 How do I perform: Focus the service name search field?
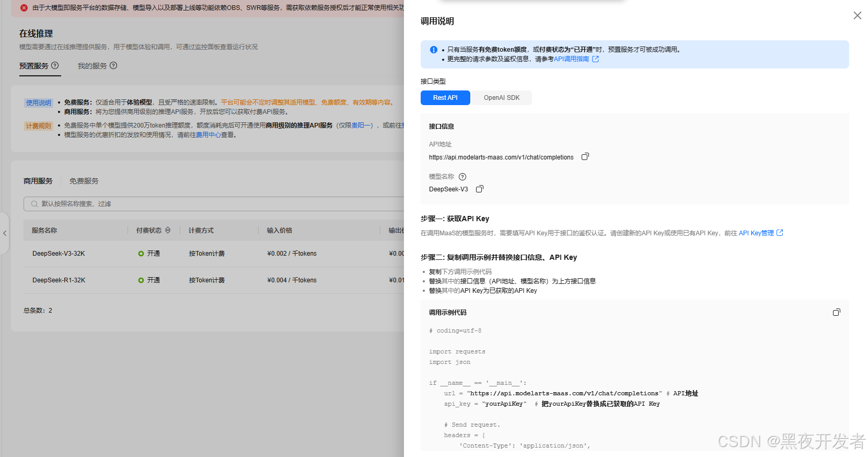[214, 204]
